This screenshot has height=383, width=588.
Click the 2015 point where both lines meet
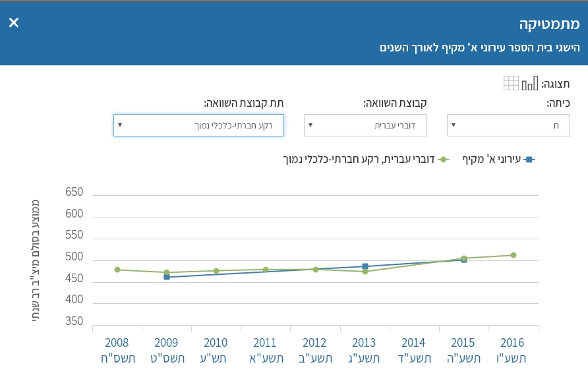[x=463, y=260]
